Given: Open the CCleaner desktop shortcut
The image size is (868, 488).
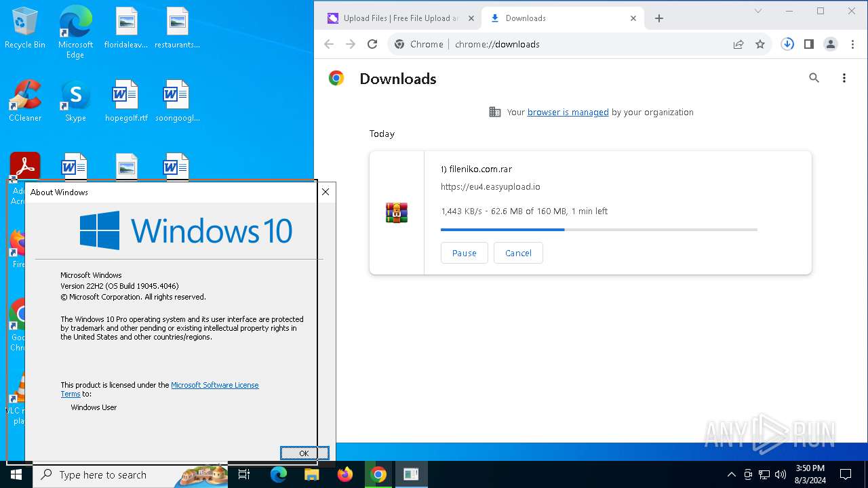Looking at the screenshot, I should (25, 101).
